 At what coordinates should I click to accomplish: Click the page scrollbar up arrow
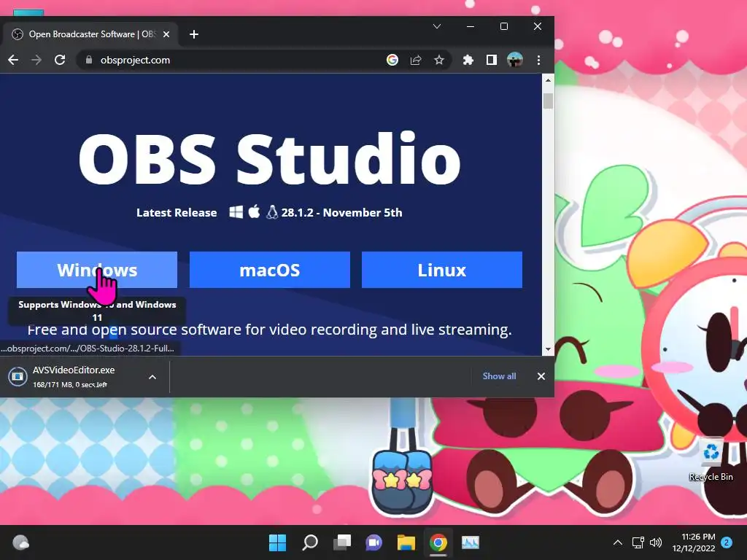[548, 80]
